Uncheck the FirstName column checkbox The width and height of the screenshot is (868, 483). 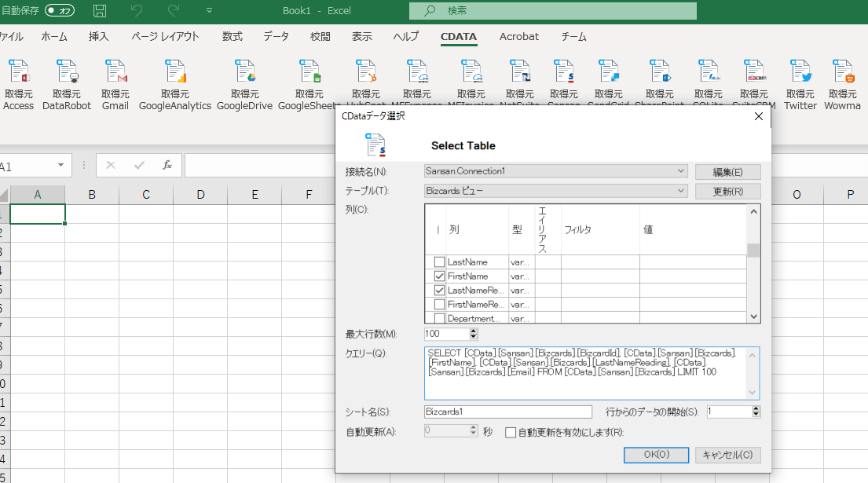[439, 276]
